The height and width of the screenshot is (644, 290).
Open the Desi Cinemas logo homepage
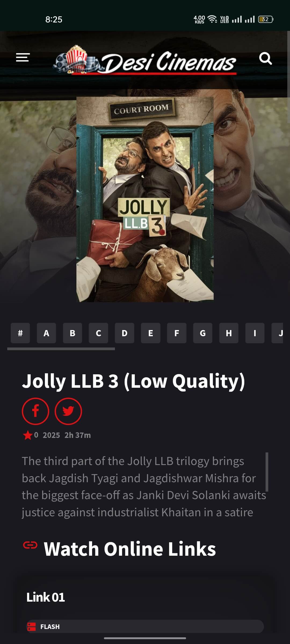[x=145, y=60]
